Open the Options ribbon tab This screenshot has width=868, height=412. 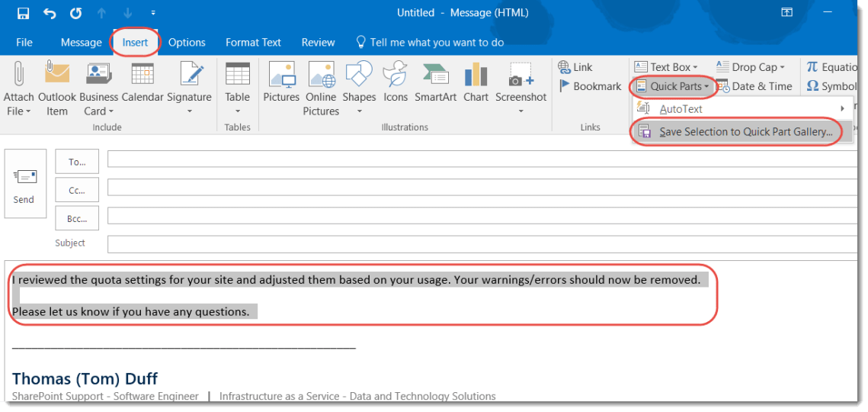pyautogui.click(x=187, y=42)
